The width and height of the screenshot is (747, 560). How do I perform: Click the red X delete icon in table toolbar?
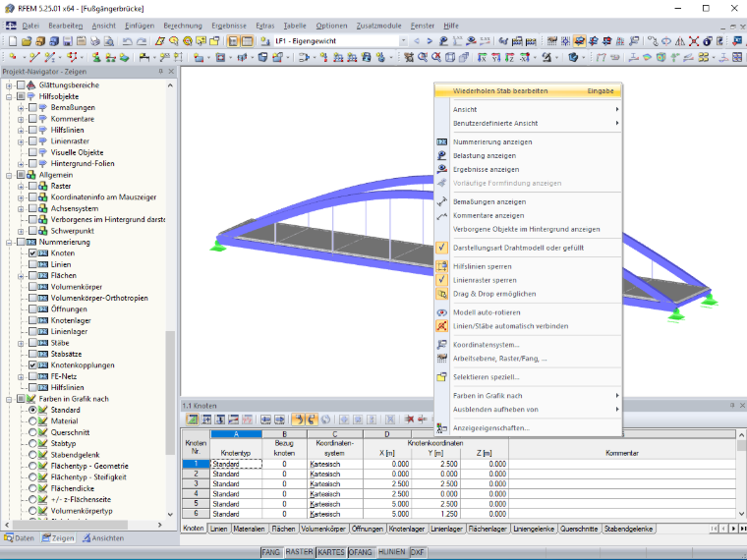point(409,420)
